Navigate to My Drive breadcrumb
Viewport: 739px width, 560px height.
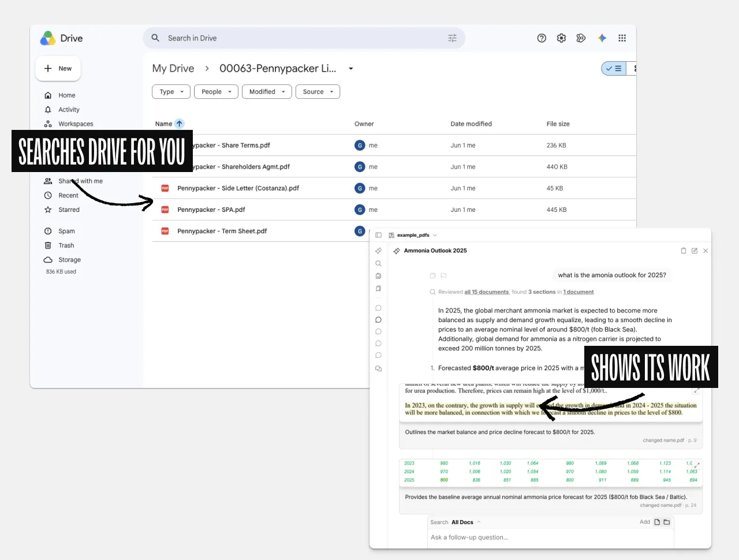click(173, 68)
